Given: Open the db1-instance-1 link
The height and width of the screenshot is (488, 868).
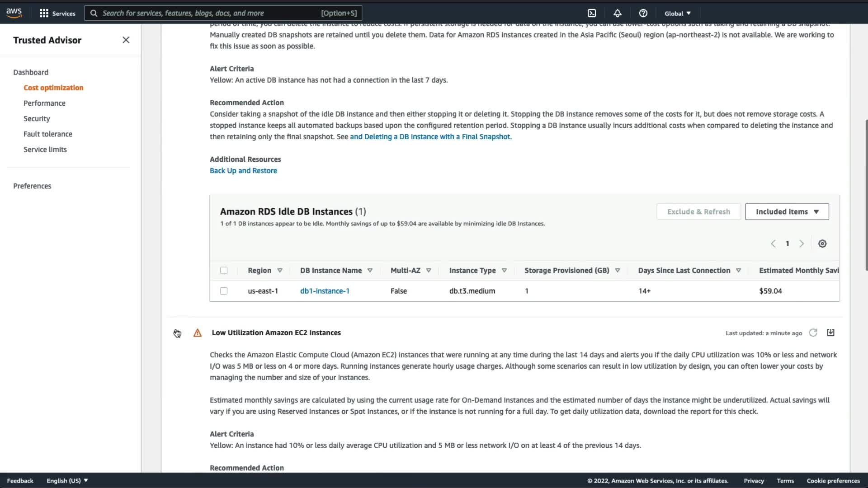Looking at the screenshot, I should pyautogui.click(x=325, y=291).
